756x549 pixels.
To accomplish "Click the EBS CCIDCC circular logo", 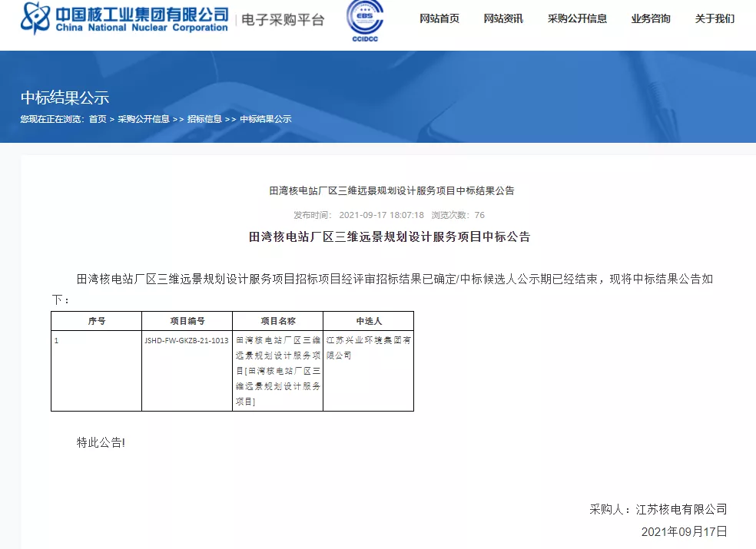I will coord(365,20).
